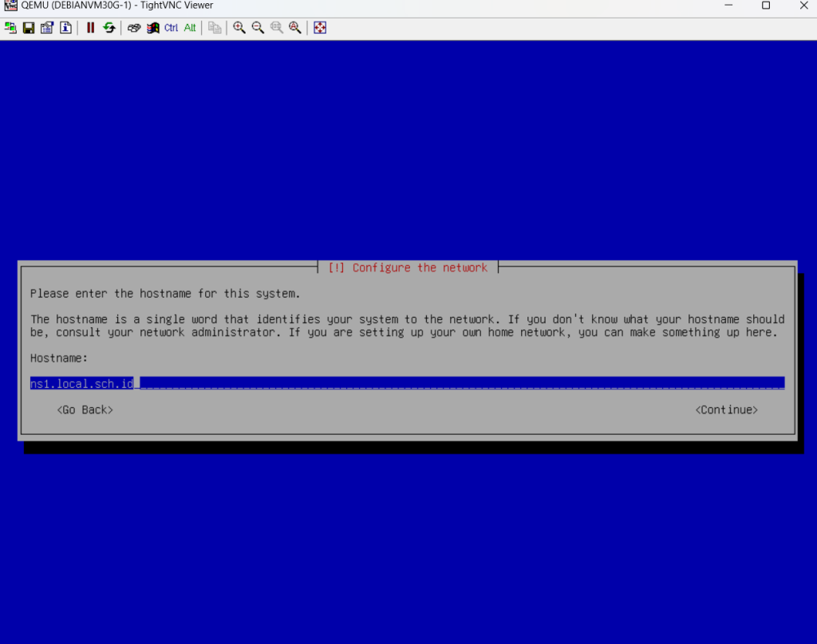Open the Connection Options icon

[x=47, y=28]
